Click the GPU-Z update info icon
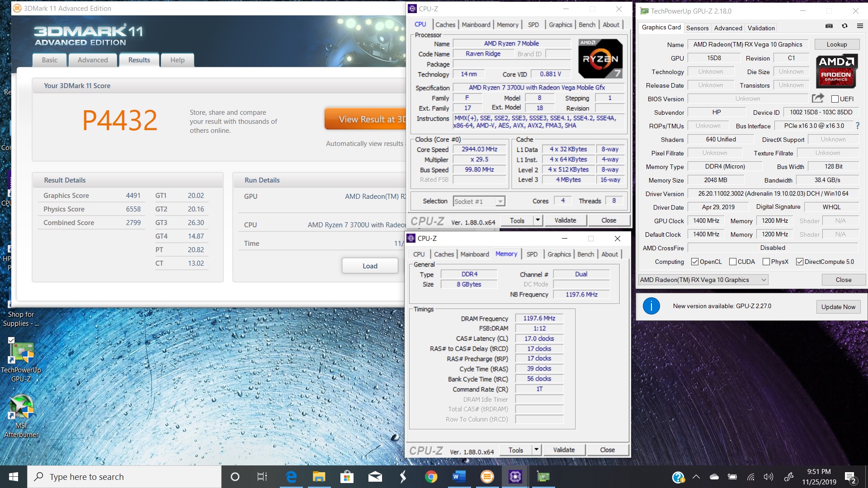Viewport: 868px width, 488px height. [x=651, y=306]
